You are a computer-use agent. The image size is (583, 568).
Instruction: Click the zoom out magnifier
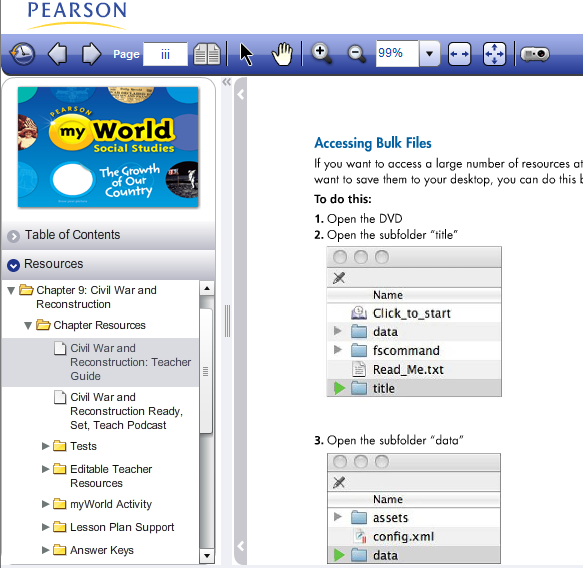[x=357, y=54]
